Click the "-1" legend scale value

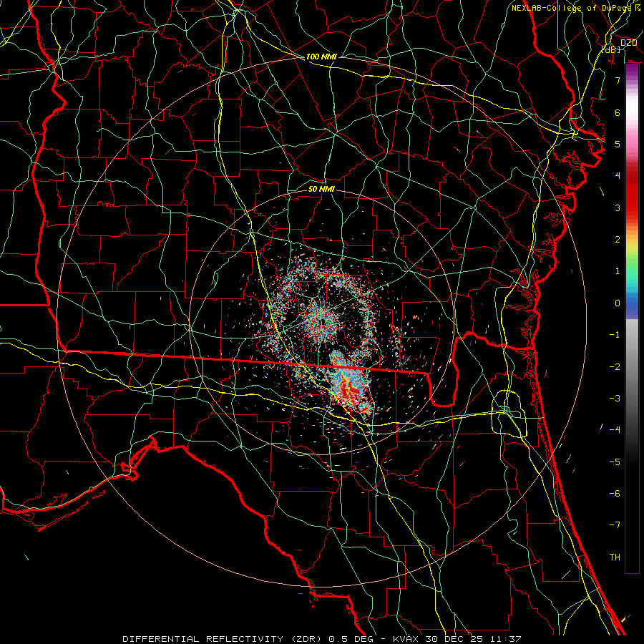(x=615, y=335)
